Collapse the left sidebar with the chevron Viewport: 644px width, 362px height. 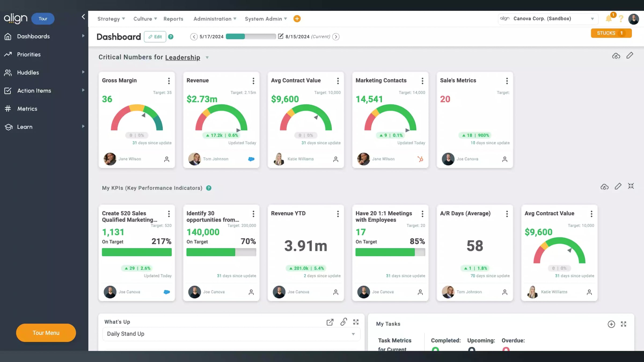(x=83, y=17)
